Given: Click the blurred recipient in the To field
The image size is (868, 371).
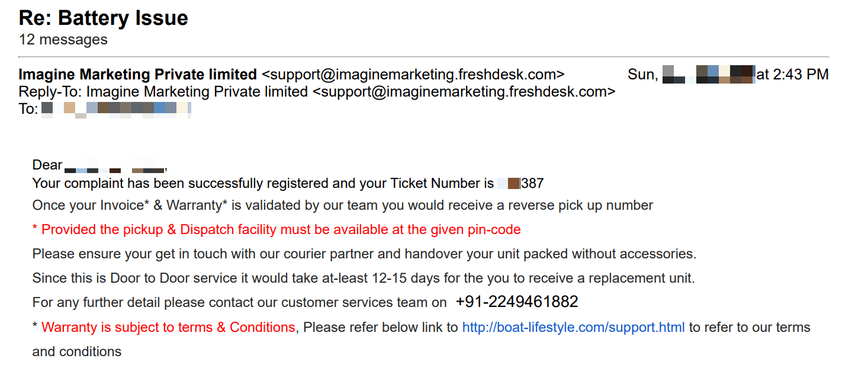Looking at the screenshot, I should [116, 109].
